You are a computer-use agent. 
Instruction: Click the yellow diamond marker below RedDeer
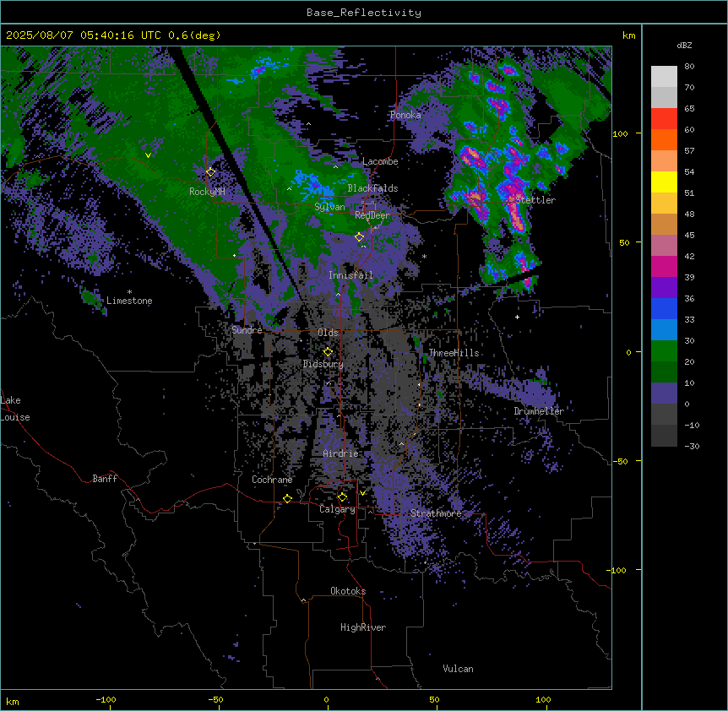(x=359, y=237)
